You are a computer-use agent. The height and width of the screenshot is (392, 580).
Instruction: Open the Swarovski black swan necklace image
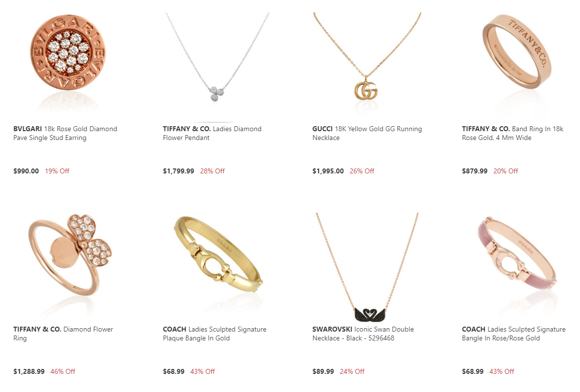coord(367,266)
